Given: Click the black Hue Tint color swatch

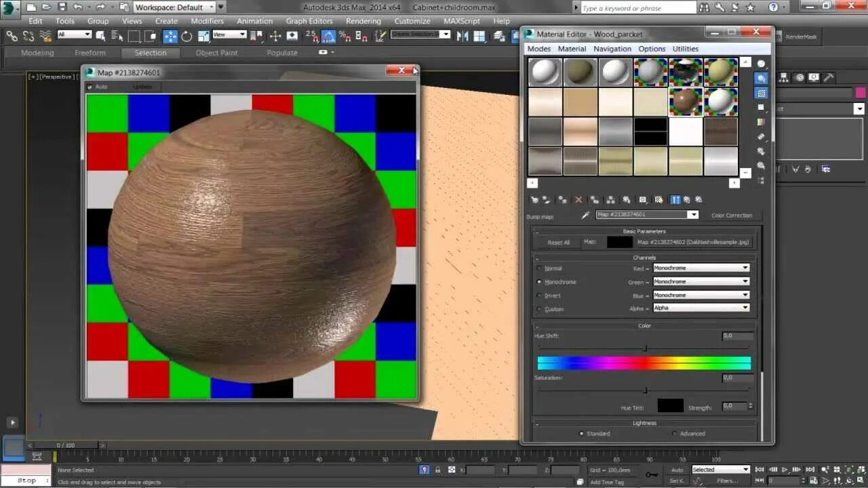Looking at the screenshot, I should [x=670, y=406].
